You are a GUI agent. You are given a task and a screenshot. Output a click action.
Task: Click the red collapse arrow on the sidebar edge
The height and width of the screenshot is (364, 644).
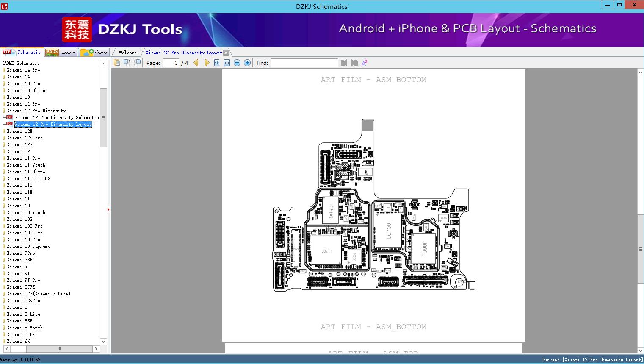tap(108, 210)
